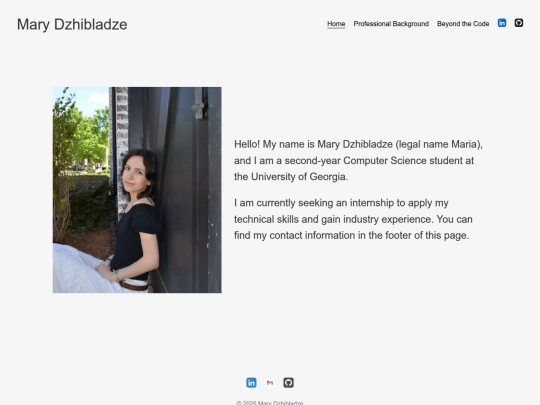Click the GitHub icon in the footer

(x=289, y=383)
